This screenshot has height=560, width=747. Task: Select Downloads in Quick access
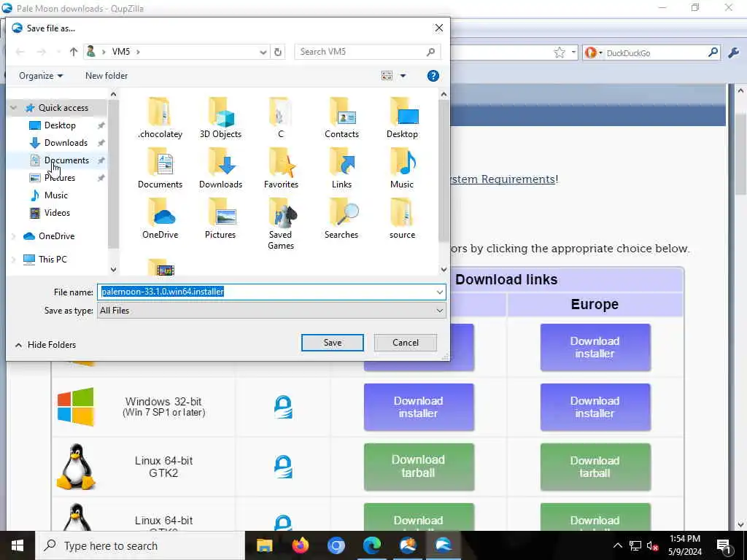pos(66,143)
